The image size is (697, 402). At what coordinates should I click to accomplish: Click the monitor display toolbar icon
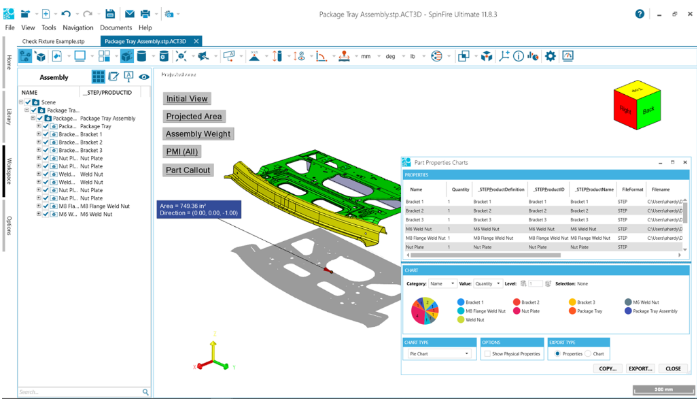80,56
